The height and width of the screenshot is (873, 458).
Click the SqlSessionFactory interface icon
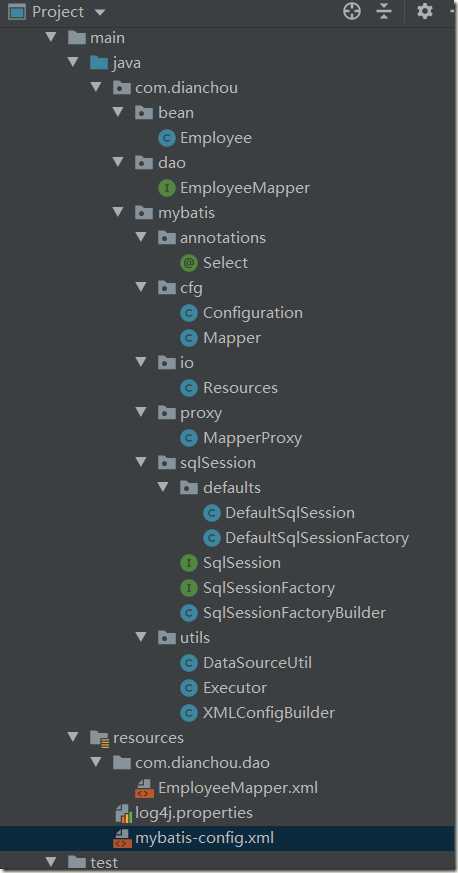(189, 588)
